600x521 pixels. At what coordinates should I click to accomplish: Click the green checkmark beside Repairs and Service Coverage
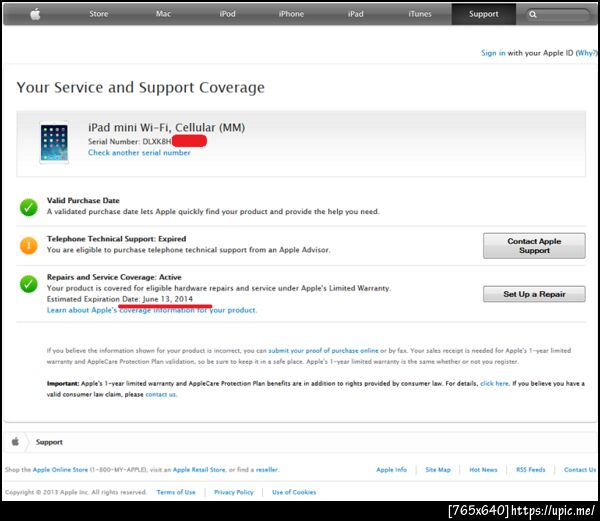pos(29,284)
